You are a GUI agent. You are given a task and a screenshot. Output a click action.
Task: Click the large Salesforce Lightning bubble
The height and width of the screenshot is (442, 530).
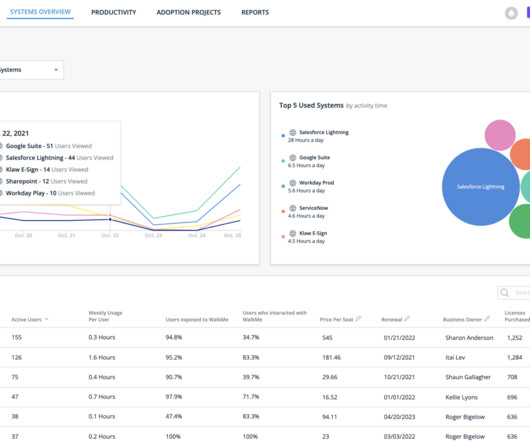point(480,187)
